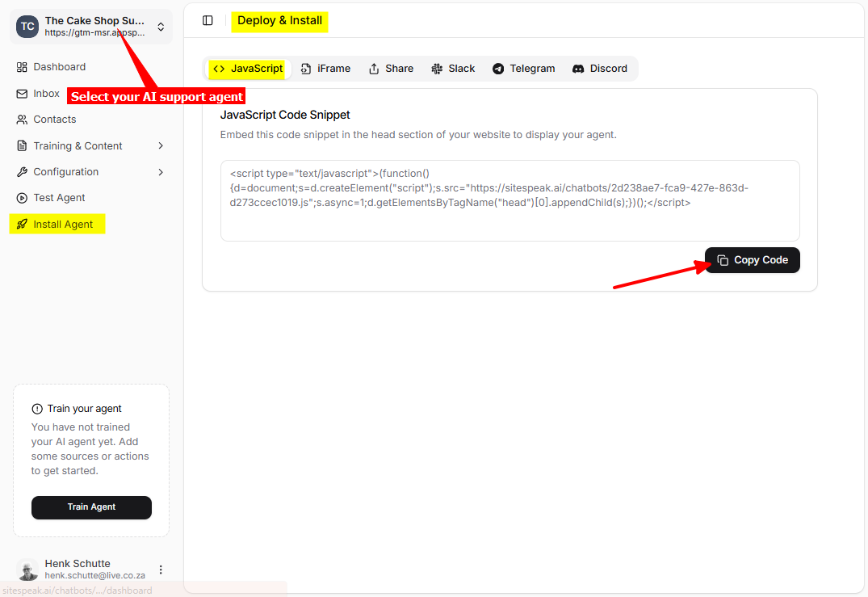Toggle the sidebar panel icon
Screen dimensions: 868x597
click(x=208, y=20)
